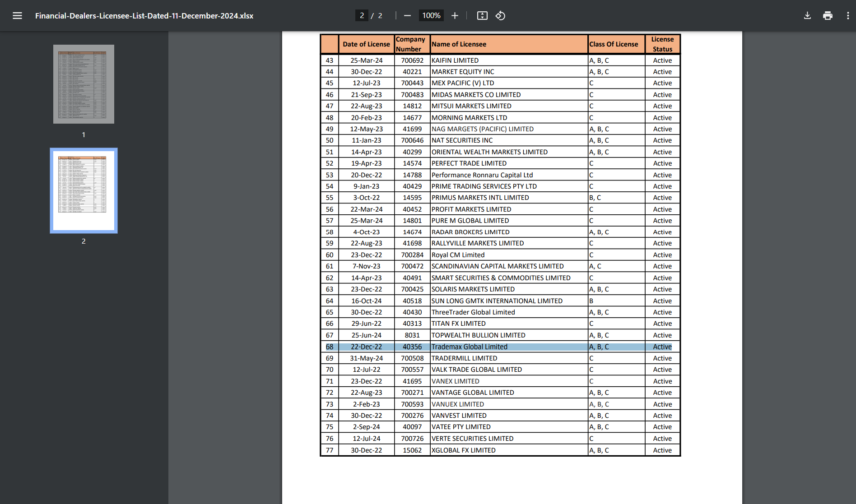Click the 'License Status' column header
This screenshot has width=856, height=504.
(662, 44)
